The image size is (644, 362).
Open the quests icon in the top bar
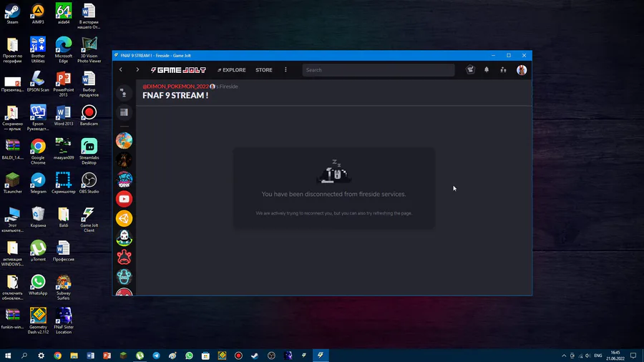click(470, 70)
